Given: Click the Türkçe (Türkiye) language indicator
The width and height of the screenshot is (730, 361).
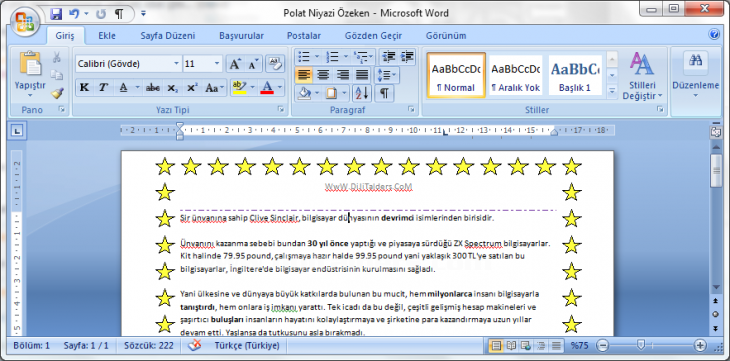Looking at the screenshot, I should [247, 346].
